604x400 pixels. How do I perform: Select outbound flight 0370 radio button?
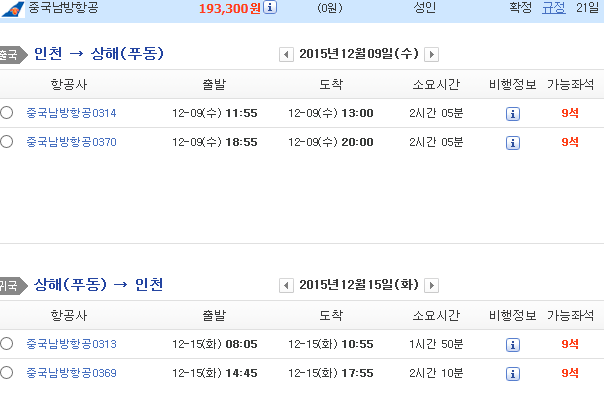(x=7, y=141)
